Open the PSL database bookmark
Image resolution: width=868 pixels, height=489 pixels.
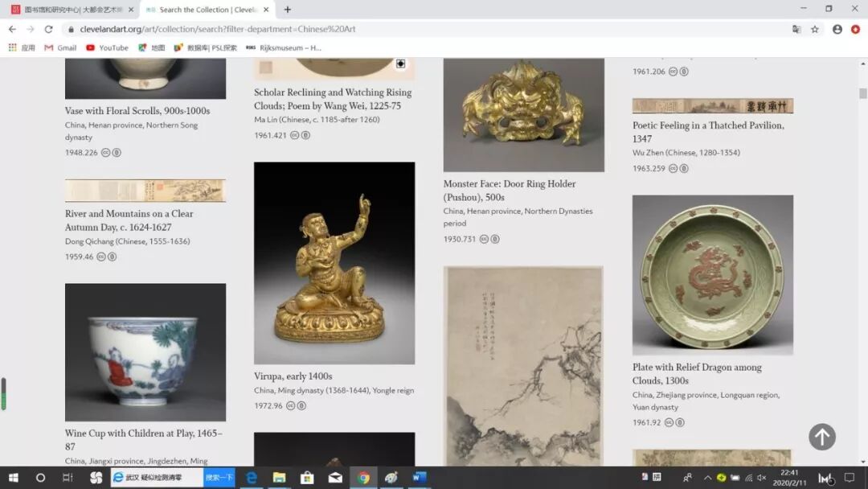206,47
